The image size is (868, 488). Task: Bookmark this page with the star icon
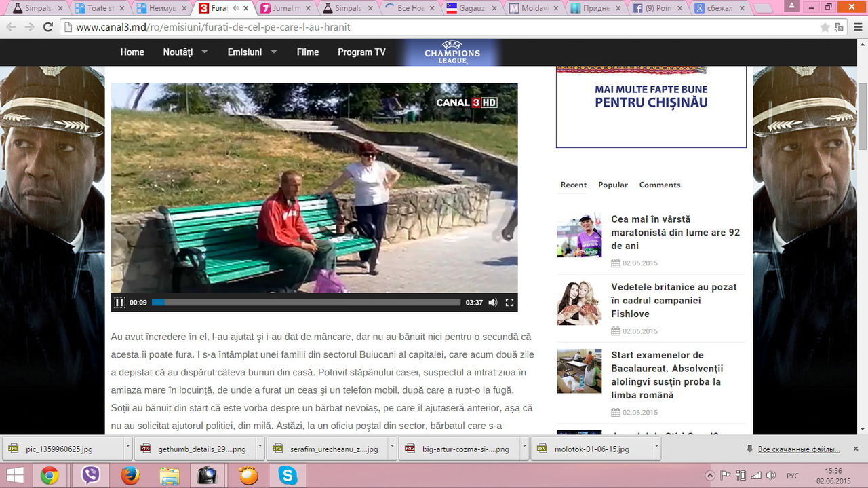(x=825, y=27)
